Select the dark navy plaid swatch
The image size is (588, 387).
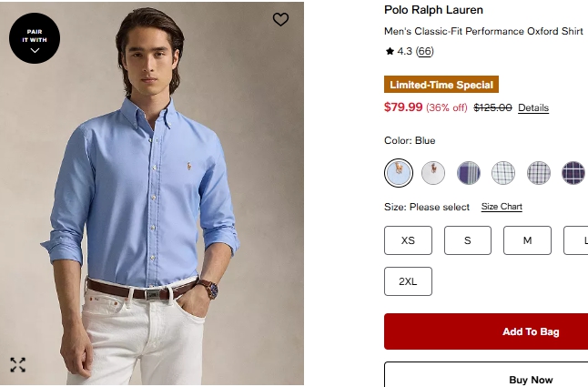(573, 172)
